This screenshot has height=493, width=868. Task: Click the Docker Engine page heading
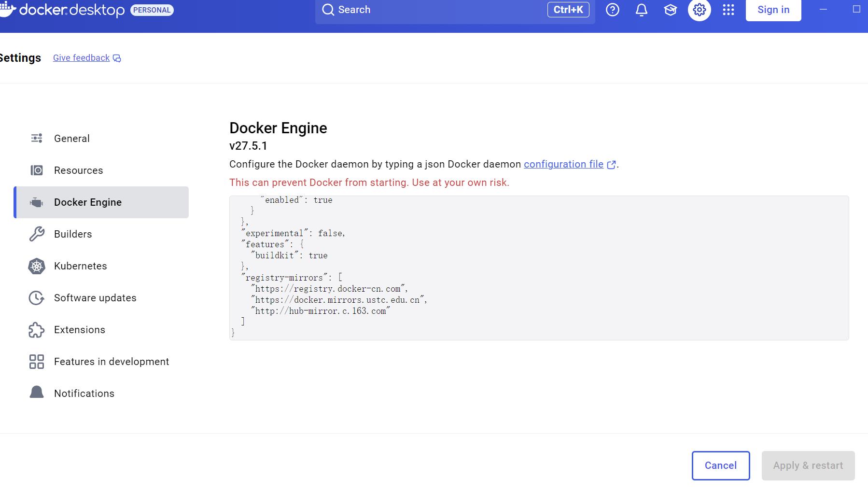pos(278,128)
